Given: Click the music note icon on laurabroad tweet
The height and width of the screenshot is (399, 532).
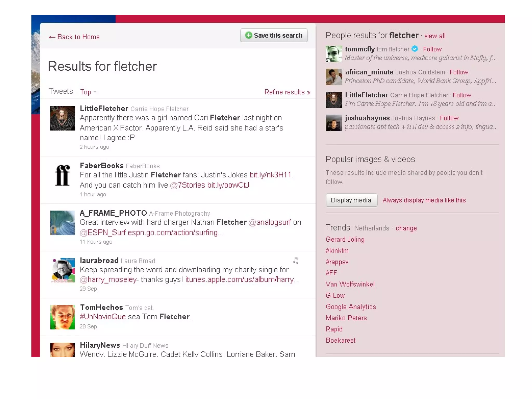Looking at the screenshot, I should (x=296, y=260).
